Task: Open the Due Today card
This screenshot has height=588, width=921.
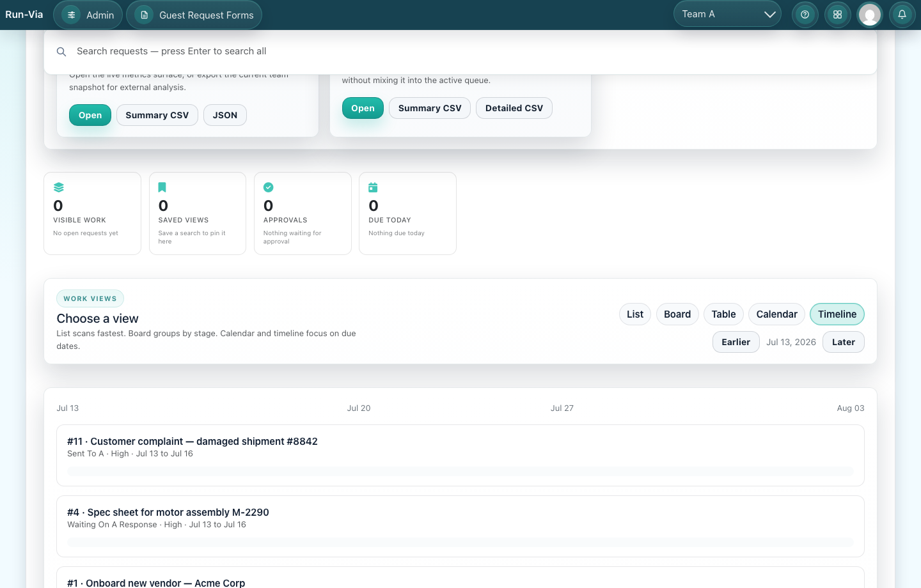Action: click(408, 213)
